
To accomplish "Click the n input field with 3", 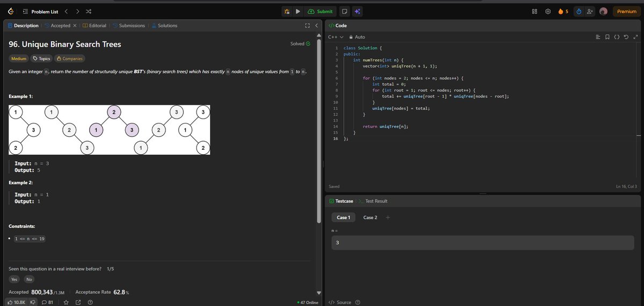I will (x=482, y=243).
